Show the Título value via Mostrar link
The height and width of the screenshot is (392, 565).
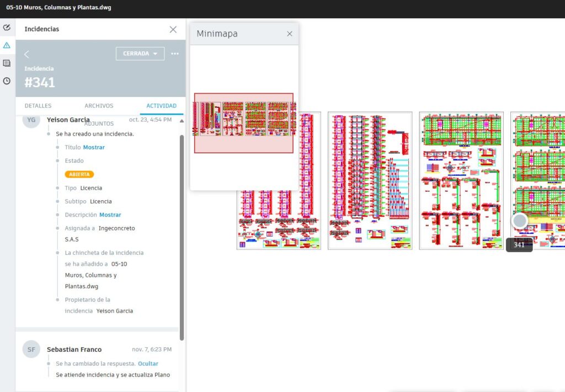(94, 147)
